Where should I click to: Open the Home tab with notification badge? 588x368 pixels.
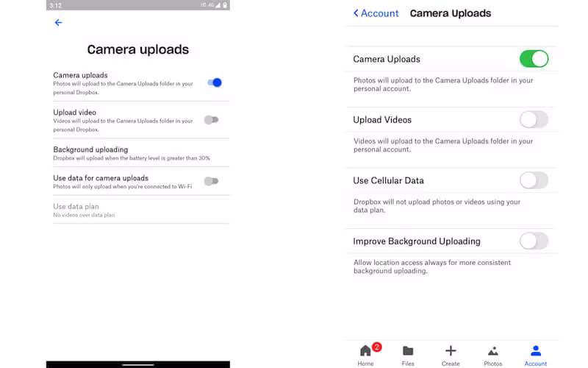[x=365, y=355]
